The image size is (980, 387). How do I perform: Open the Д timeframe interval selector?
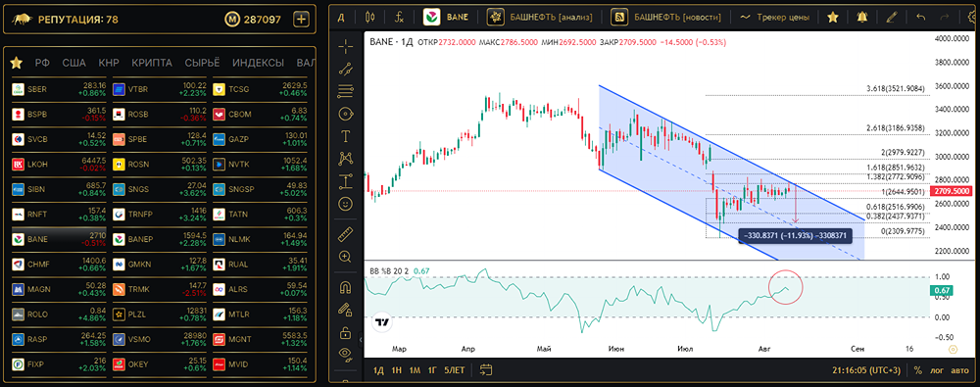point(341,18)
